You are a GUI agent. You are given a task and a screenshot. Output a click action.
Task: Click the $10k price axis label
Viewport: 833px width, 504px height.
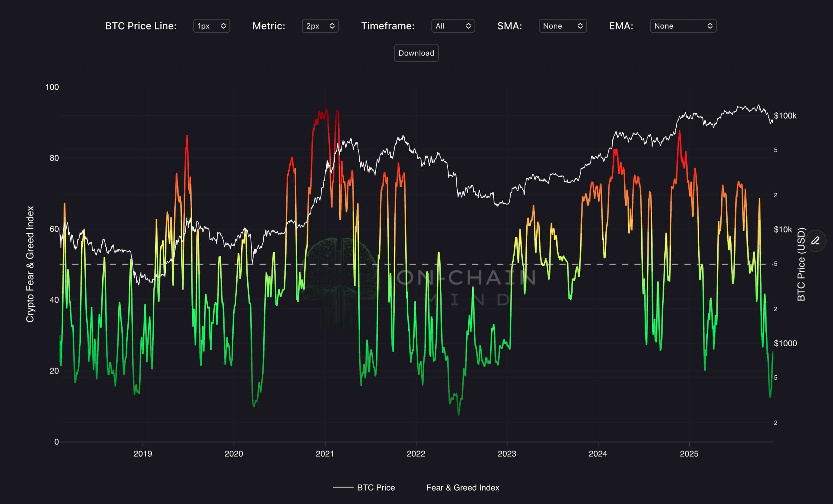(783, 229)
